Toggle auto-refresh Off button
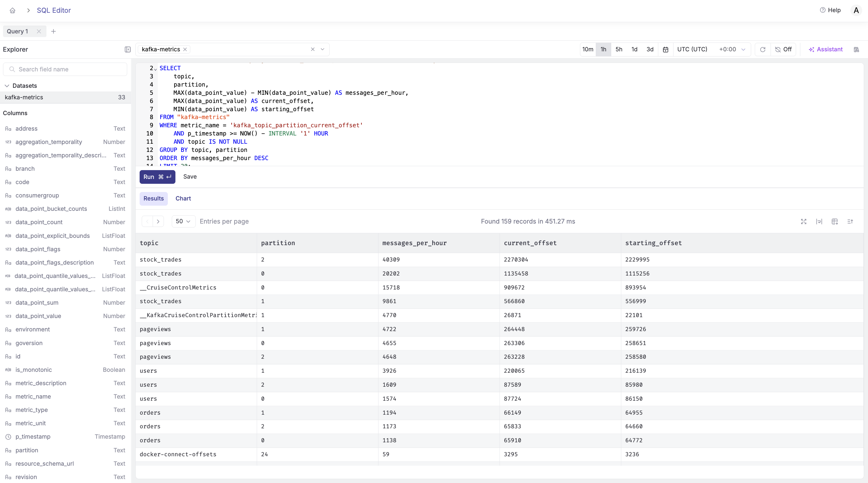 coord(783,50)
